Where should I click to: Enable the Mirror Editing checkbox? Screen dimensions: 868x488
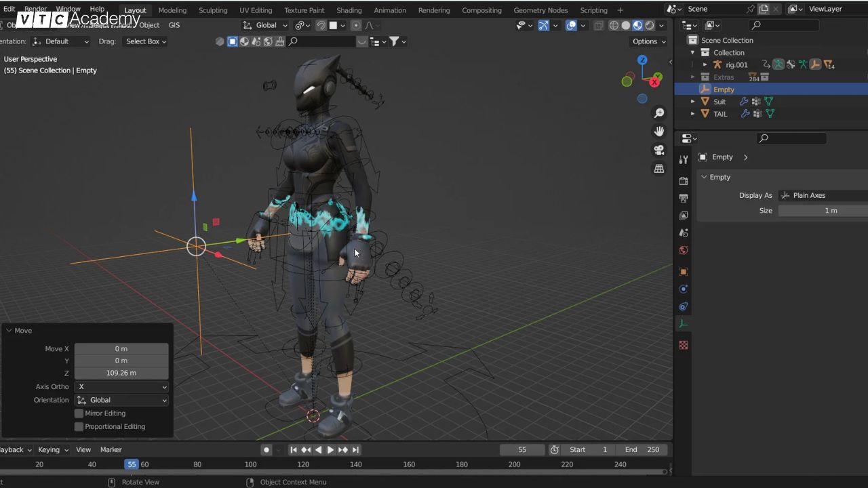pos(79,413)
